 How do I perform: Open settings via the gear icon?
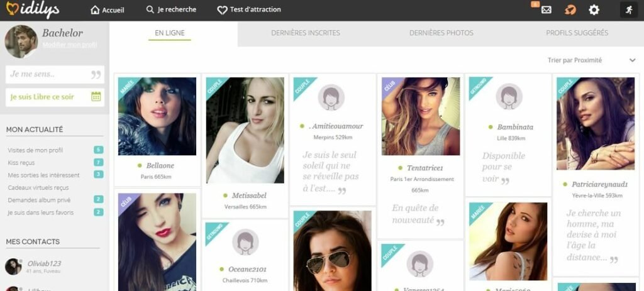(x=594, y=10)
